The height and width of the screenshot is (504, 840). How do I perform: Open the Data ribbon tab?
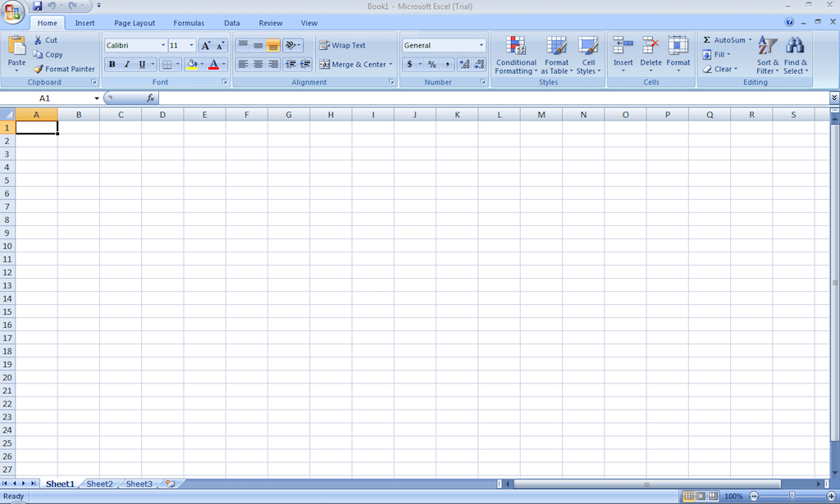pyautogui.click(x=232, y=23)
